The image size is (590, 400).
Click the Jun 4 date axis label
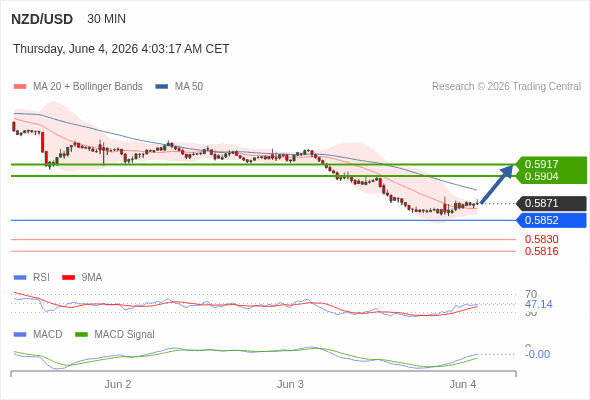[x=462, y=384]
